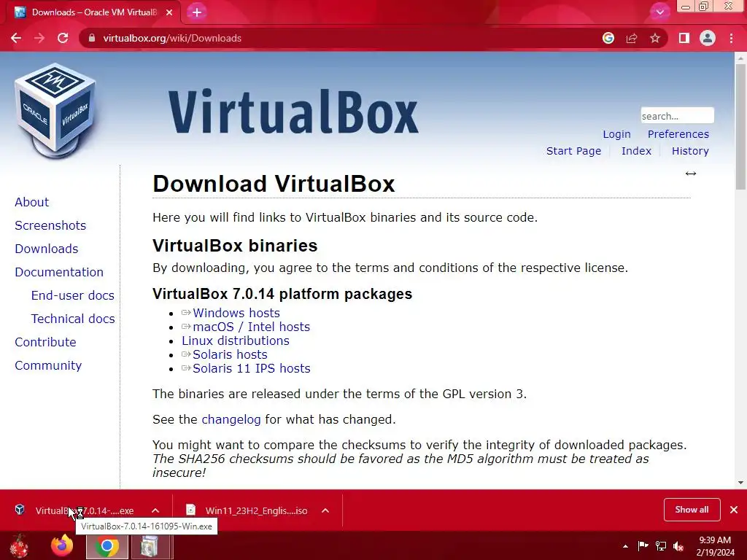This screenshot has width=747, height=560.
Task: Click the scrollbar down arrow
Action: click(740, 483)
